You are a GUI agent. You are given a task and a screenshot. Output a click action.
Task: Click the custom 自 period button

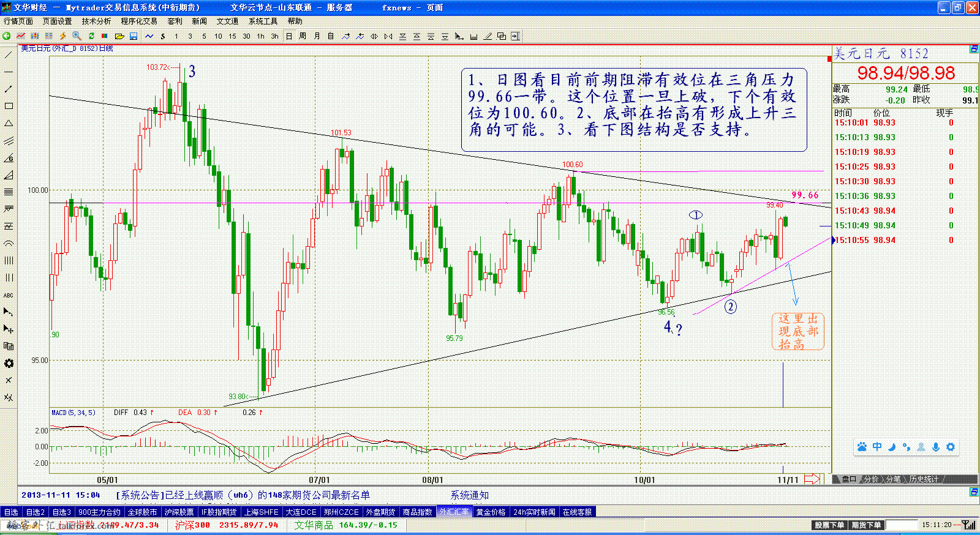[x=331, y=36]
